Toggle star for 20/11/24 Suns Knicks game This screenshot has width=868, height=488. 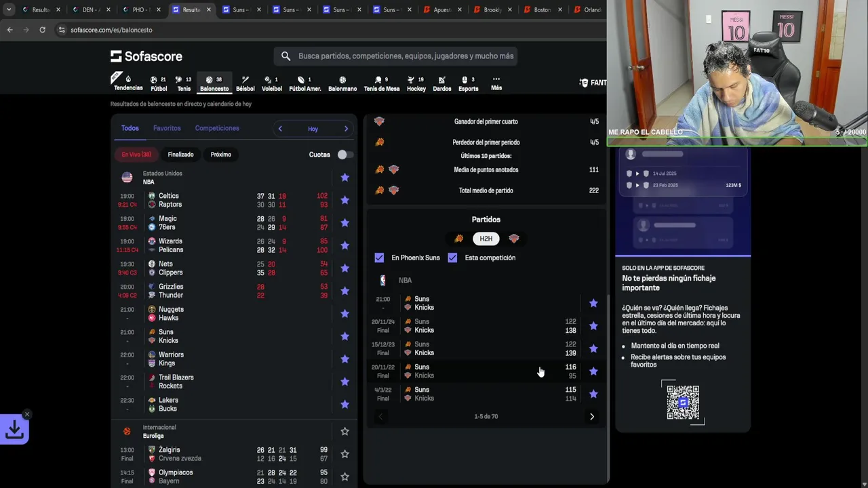click(593, 326)
